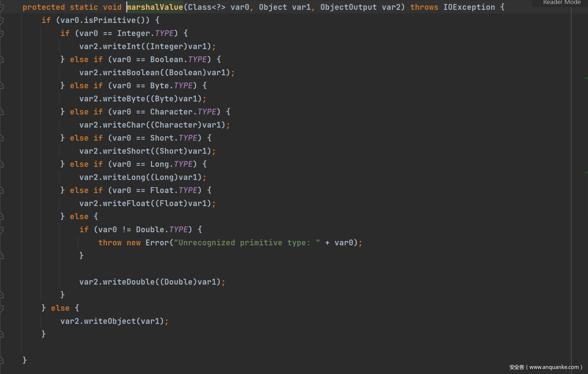
Task: Click the writeBoolean method call
Action: pos(131,73)
